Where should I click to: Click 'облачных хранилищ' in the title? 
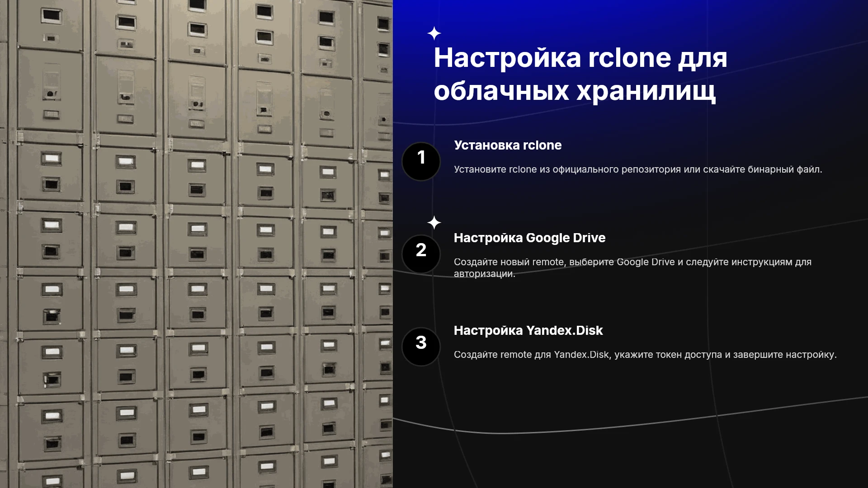pos(575,91)
